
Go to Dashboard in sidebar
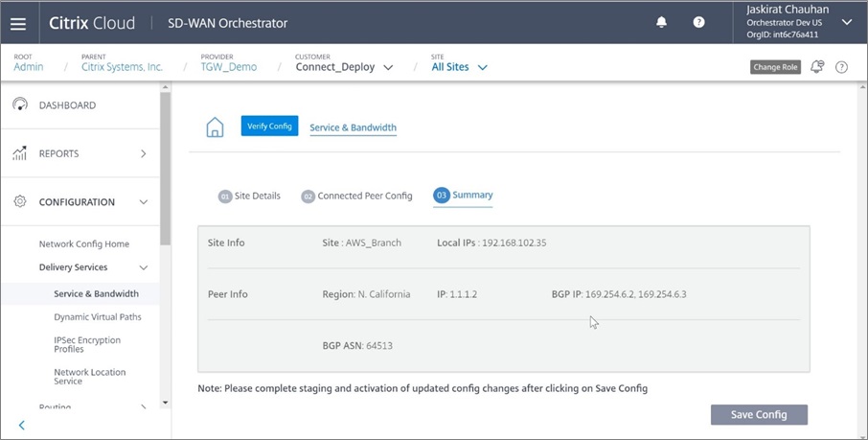[x=67, y=105]
